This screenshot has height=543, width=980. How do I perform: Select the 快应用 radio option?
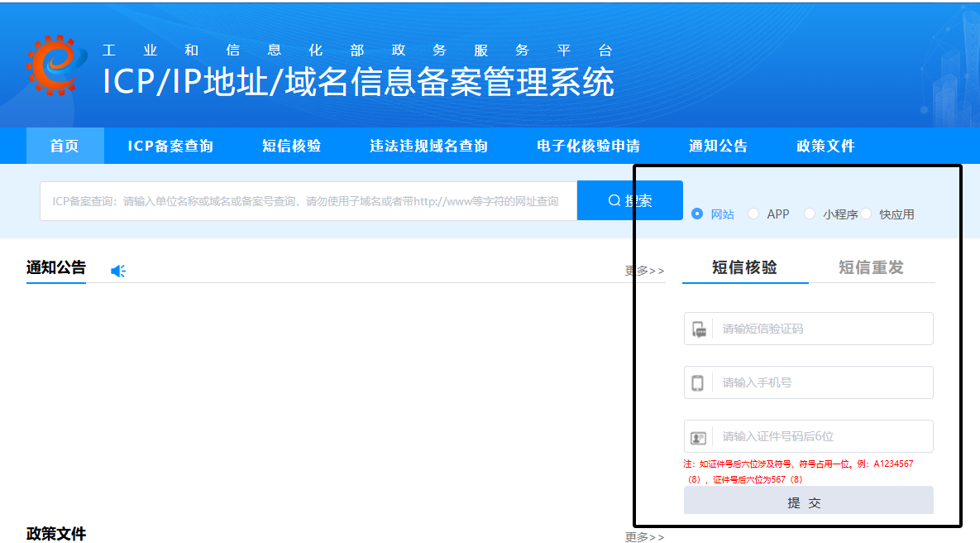tap(866, 214)
